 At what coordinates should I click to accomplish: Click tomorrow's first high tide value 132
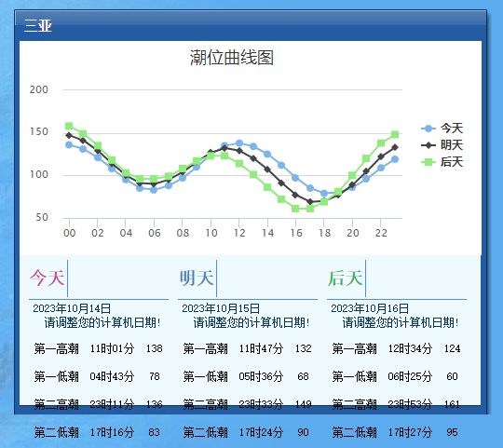coord(303,348)
